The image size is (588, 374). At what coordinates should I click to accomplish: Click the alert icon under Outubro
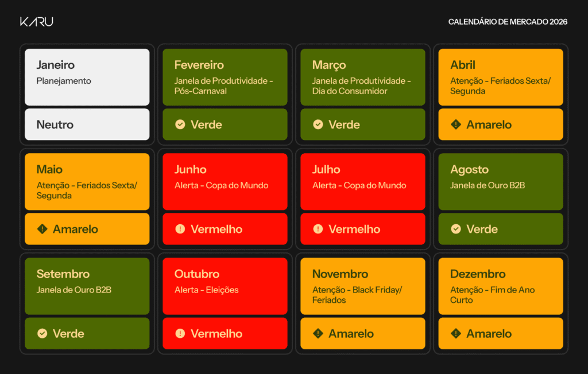coord(180,333)
